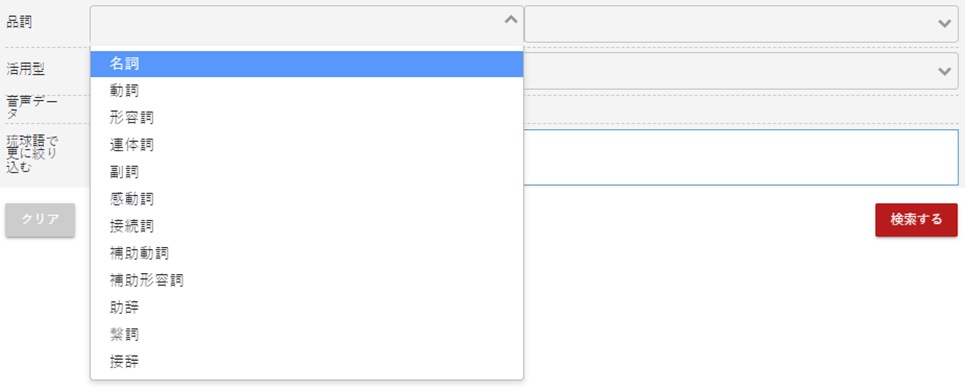
Task: Select 名詞 from the dropdown list
Action: click(x=306, y=63)
